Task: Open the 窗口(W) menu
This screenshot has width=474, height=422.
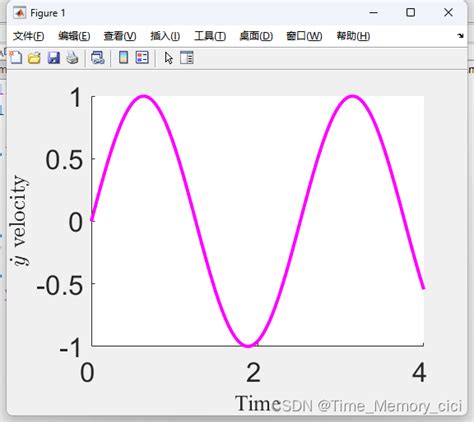Action: [x=304, y=36]
